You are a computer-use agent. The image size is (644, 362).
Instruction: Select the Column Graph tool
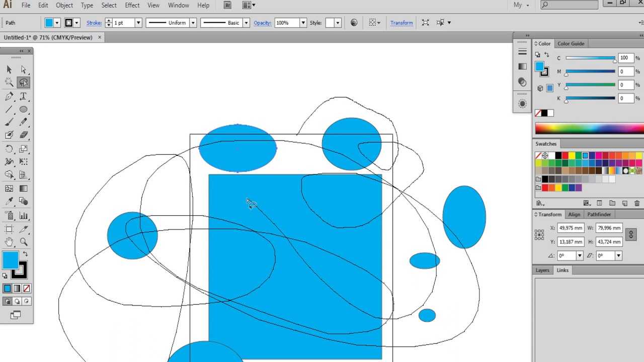(x=24, y=216)
